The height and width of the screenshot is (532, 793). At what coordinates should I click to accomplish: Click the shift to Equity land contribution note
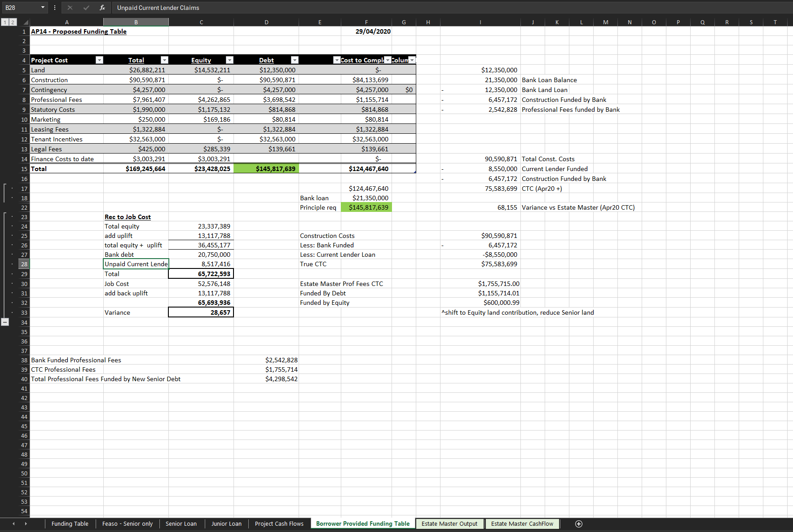click(517, 312)
